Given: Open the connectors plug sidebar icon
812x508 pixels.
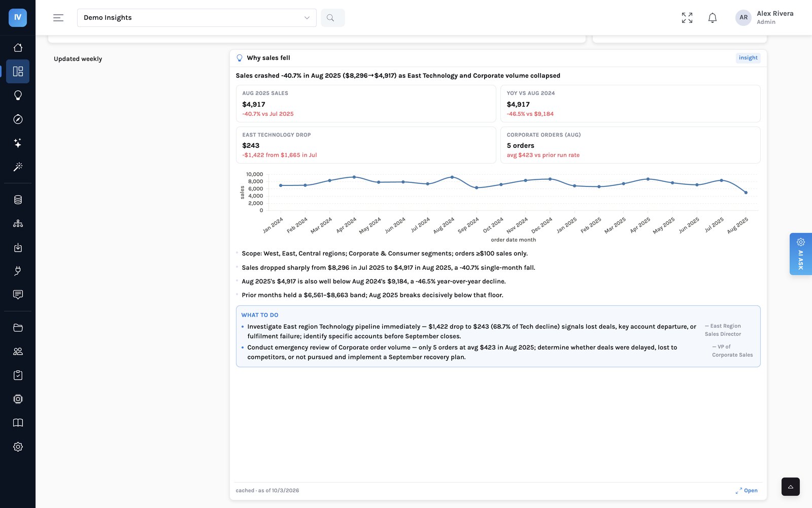Looking at the screenshot, I should (x=18, y=271).
